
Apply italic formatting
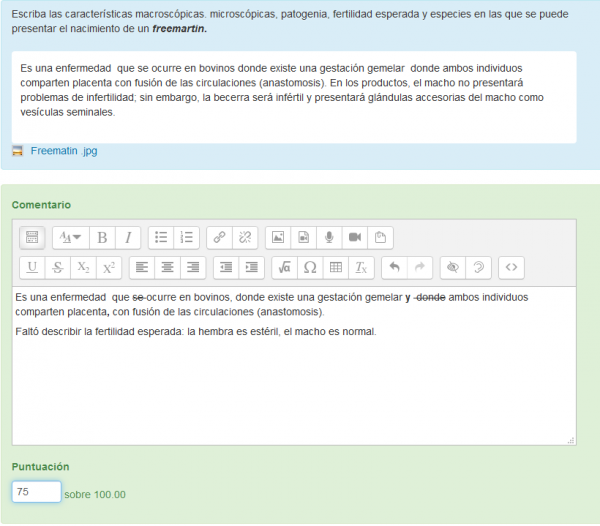tap(128, 238)
